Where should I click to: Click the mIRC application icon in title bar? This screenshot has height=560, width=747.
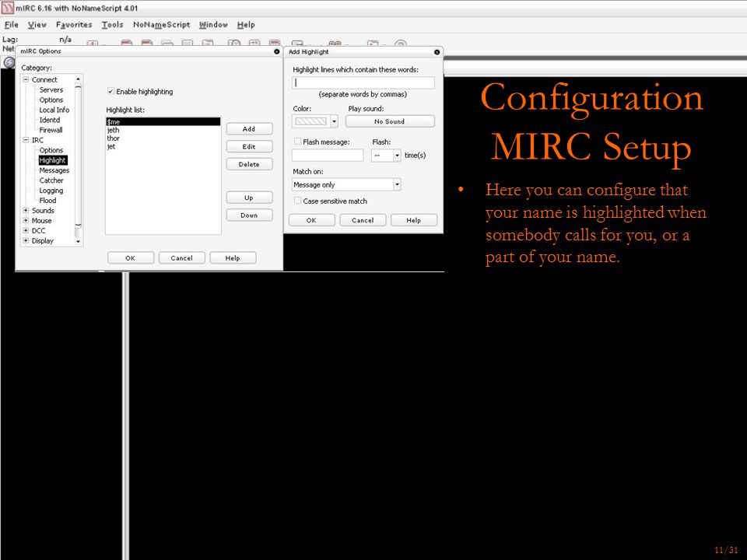tap(8, 8)
